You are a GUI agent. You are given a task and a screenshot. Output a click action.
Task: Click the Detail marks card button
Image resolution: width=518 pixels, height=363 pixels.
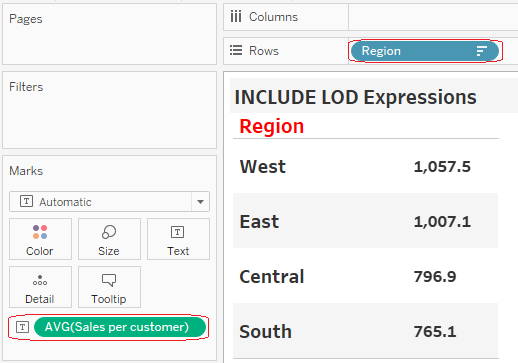[40, 287]
